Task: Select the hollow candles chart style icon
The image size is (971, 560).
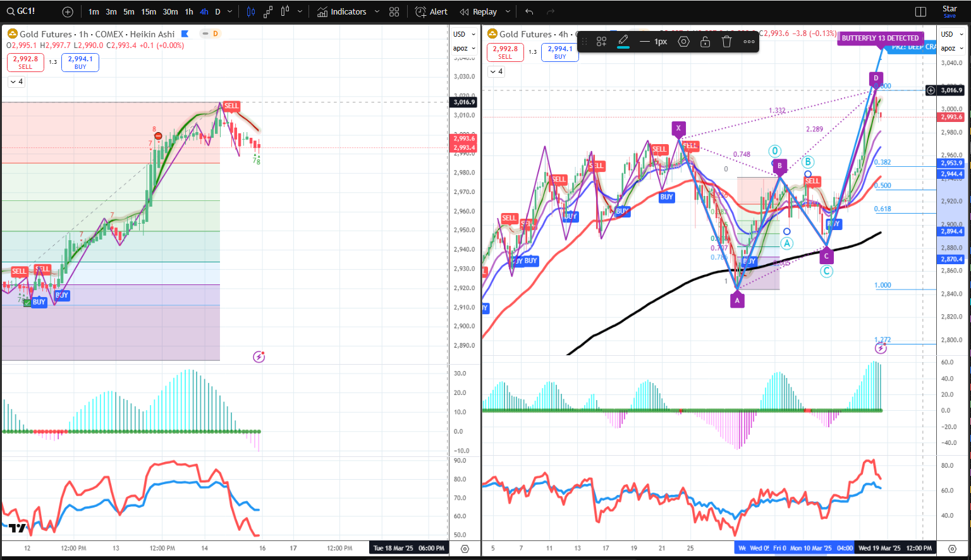Action: click(x=285, y=11)
